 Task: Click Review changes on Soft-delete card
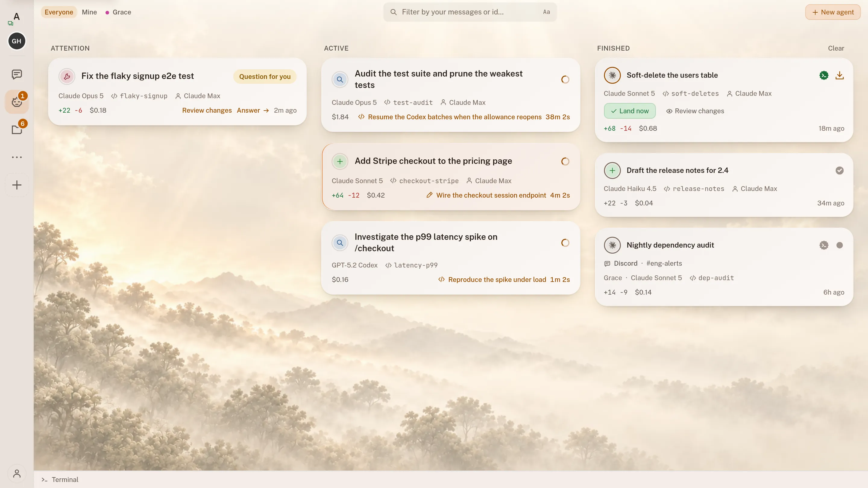(x=695, y=111)
